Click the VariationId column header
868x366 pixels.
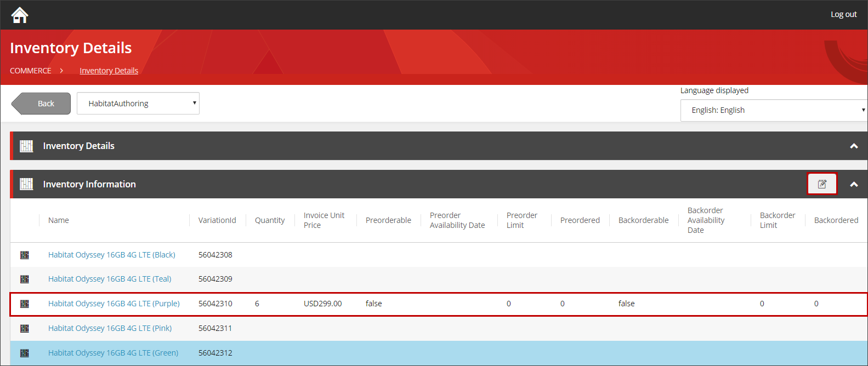(217, 220)
